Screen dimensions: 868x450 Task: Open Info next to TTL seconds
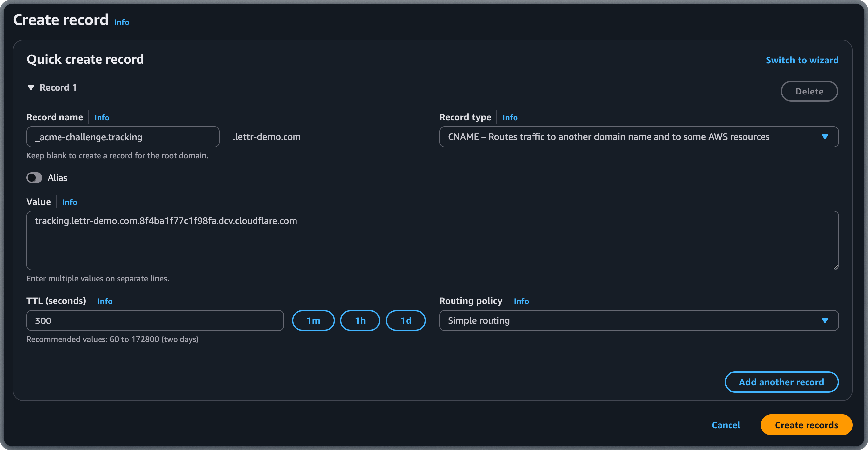(105, 301)
